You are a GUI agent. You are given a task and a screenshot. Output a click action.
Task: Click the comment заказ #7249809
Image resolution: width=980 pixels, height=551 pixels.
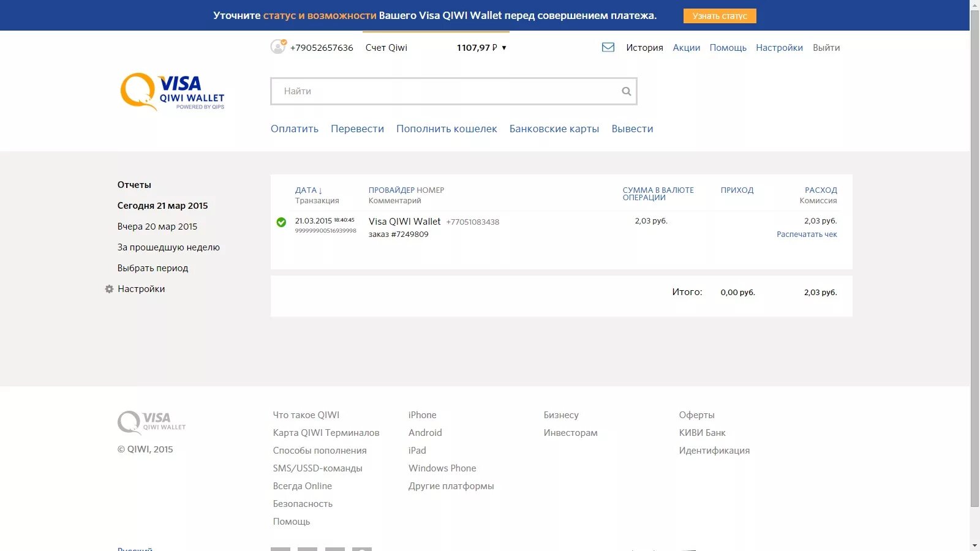tap(398, 234)
